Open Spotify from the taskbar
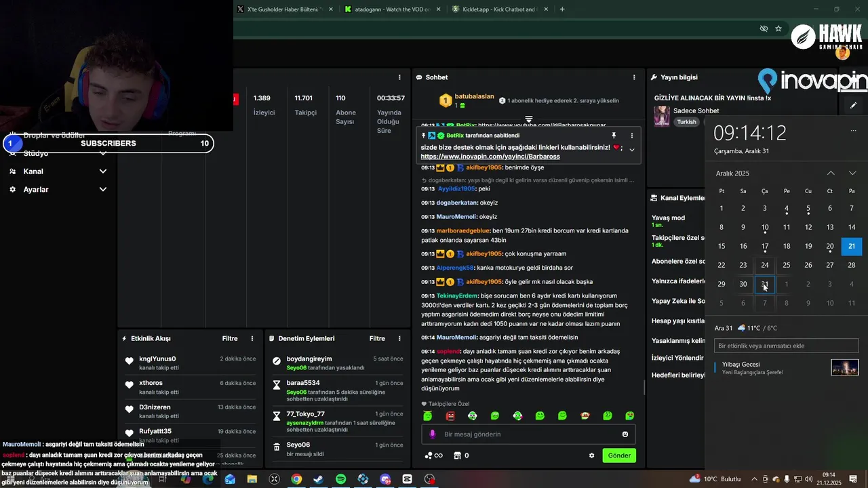 [340, 479]
